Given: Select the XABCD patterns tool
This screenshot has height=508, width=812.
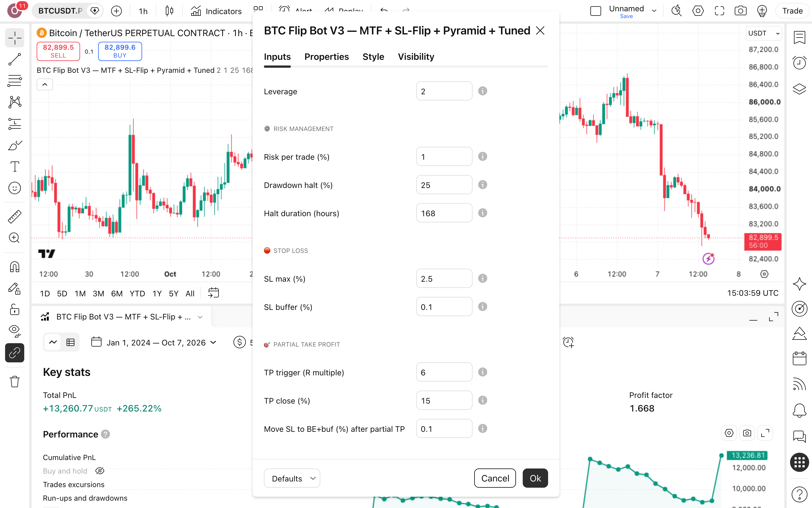Looking at the screenshot, I should pos(14,102).
